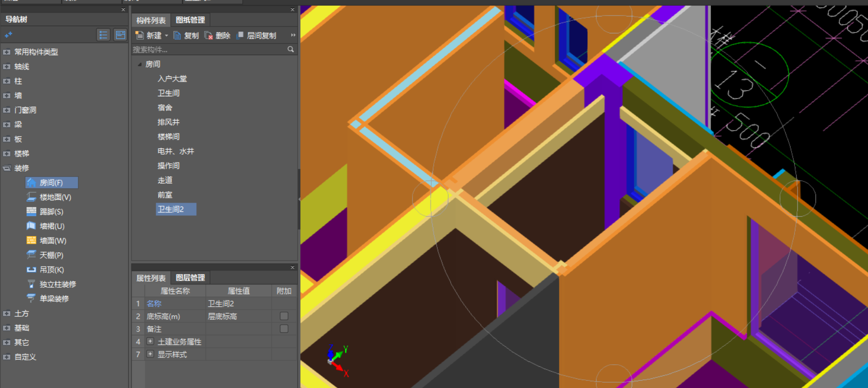Close the component list panel
Viewport: 868px width, 388px height.
293,10
